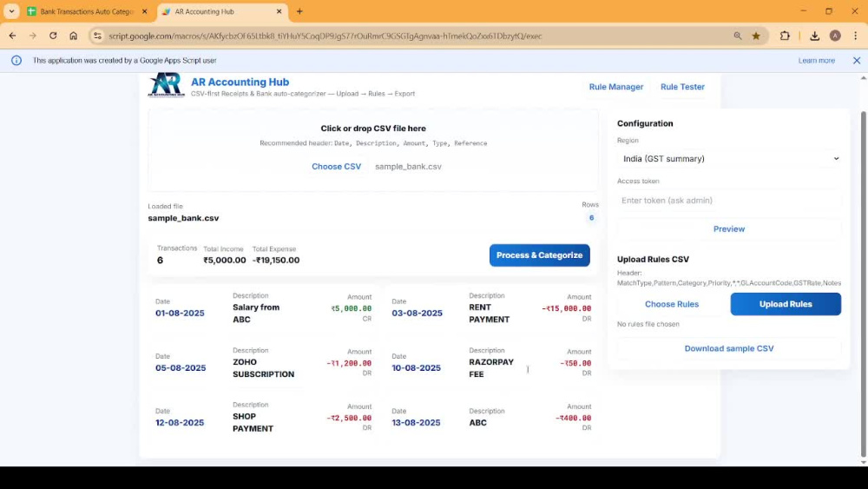Image resolution: width=868 pixels, height=489 pixels.
Task: Click the Choose CSV button
Action: pyautogui.click(x=336, y=166)
